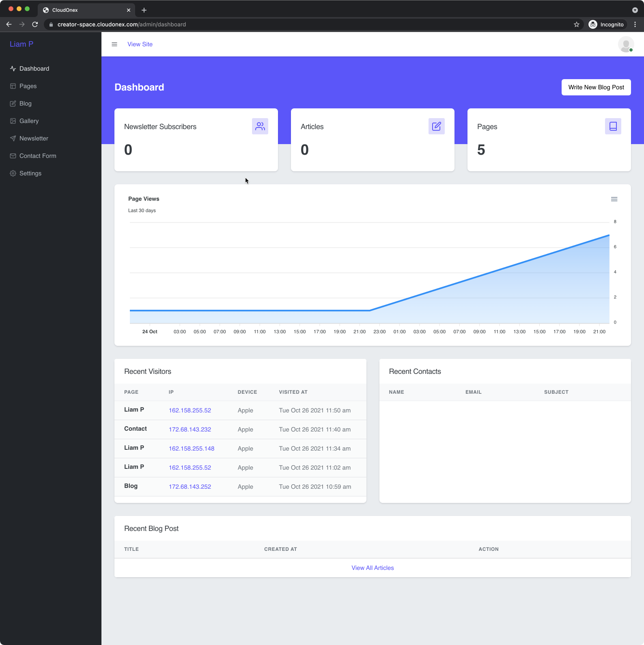Click the Gallery image icon in sidebar

(13, 121)
